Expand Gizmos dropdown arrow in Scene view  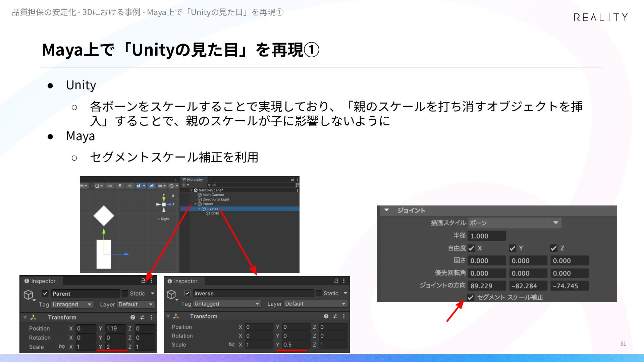(x=177, y=186)
